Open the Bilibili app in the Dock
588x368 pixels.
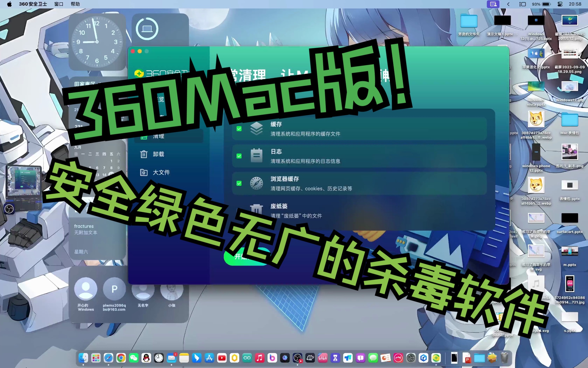[x=323, y=358]
